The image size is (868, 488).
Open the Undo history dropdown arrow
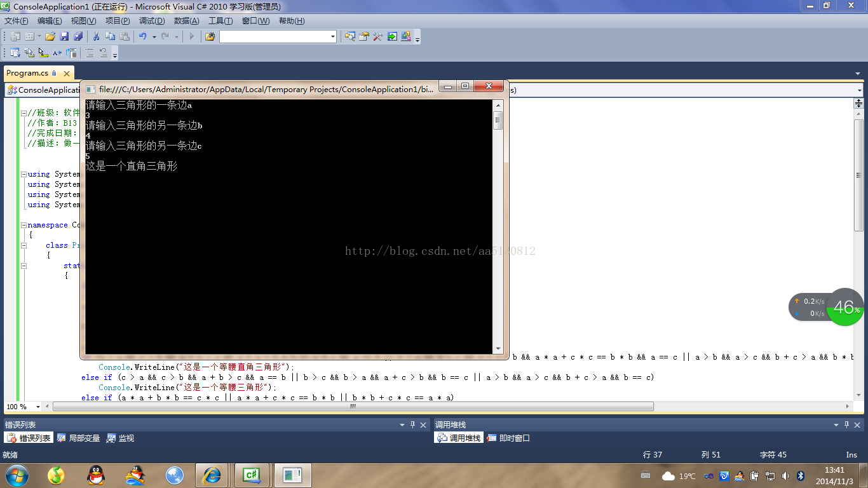pyautogui.click(x=154, y=37)
